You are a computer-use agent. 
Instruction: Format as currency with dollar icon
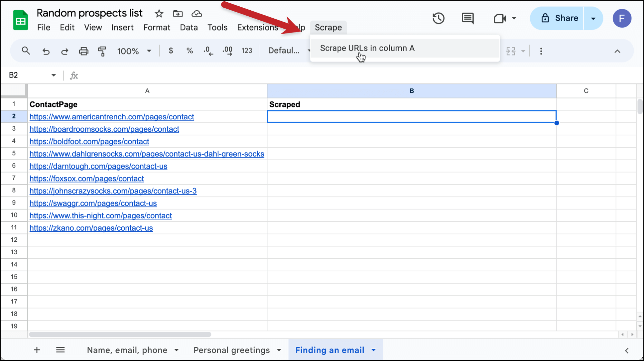171,51
